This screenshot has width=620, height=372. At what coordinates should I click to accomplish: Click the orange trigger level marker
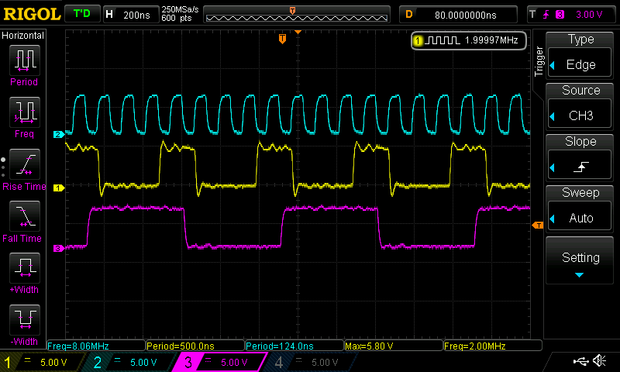(x=537, y=225)
